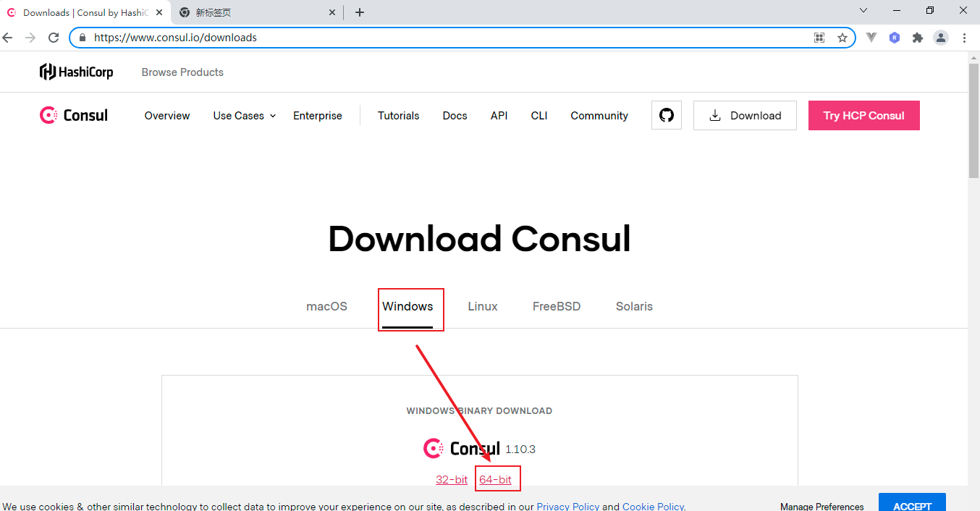
Task: Click the 64-bit download link
Action: pos(495,479)
